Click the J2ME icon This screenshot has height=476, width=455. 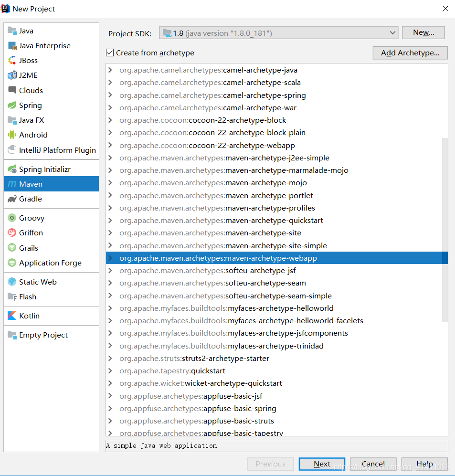tap(12, 75)
